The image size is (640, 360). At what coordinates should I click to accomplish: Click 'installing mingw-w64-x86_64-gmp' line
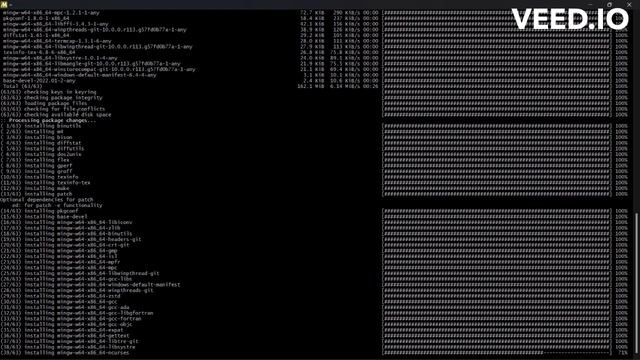[x=59, y=251]
